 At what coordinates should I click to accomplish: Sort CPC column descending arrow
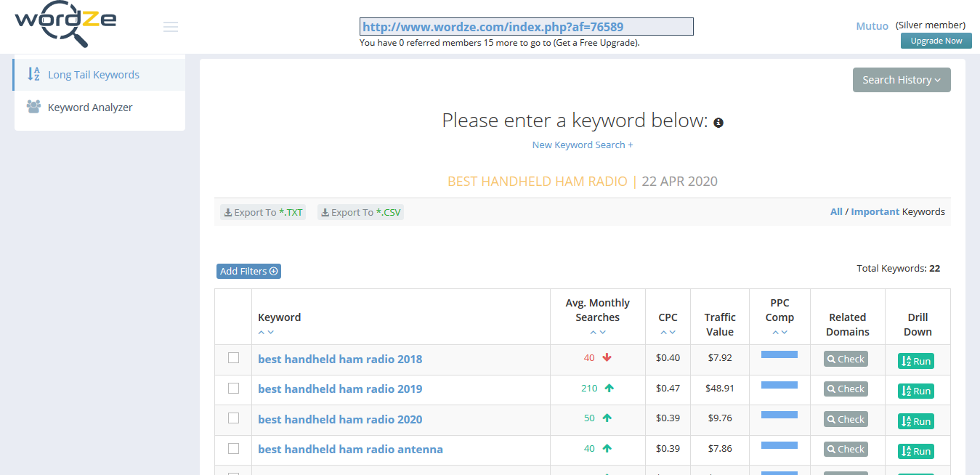673,333
